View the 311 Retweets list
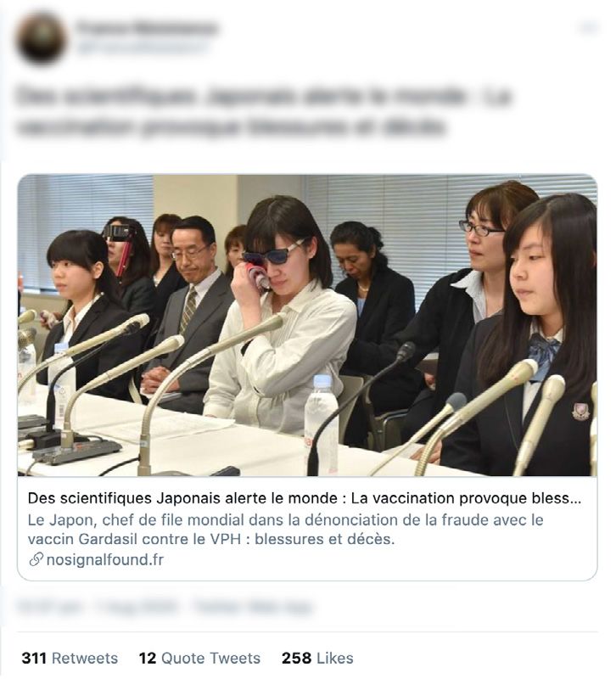The image size is (616, 690). [x=70, y=659]
